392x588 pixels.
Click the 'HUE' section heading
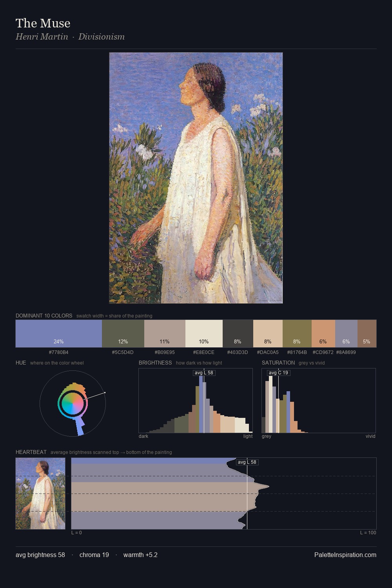click(x=21, y=363)
